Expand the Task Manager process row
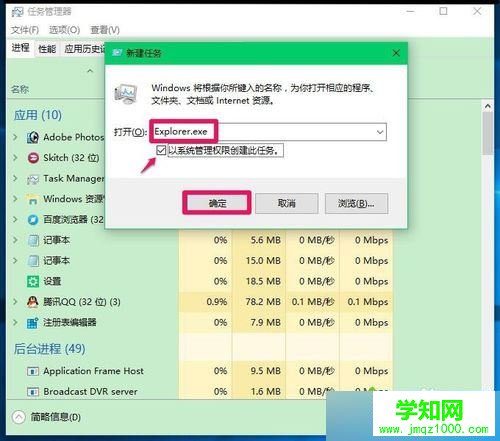500x441 pixels. click(15, 178)
